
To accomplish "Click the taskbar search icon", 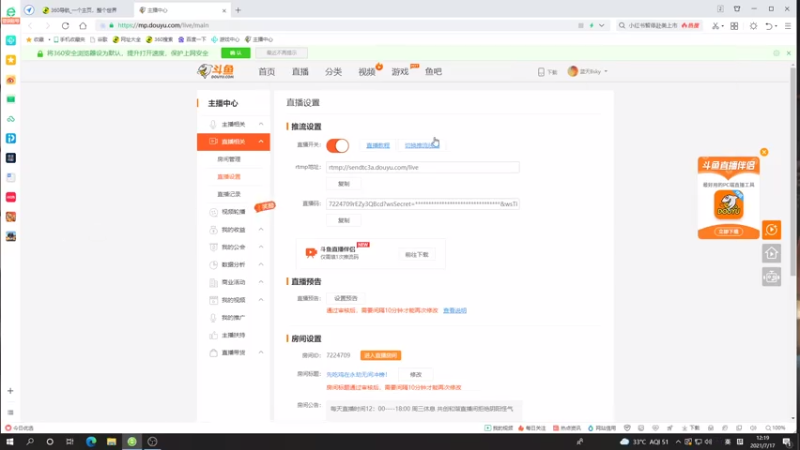I will [30, 442].
